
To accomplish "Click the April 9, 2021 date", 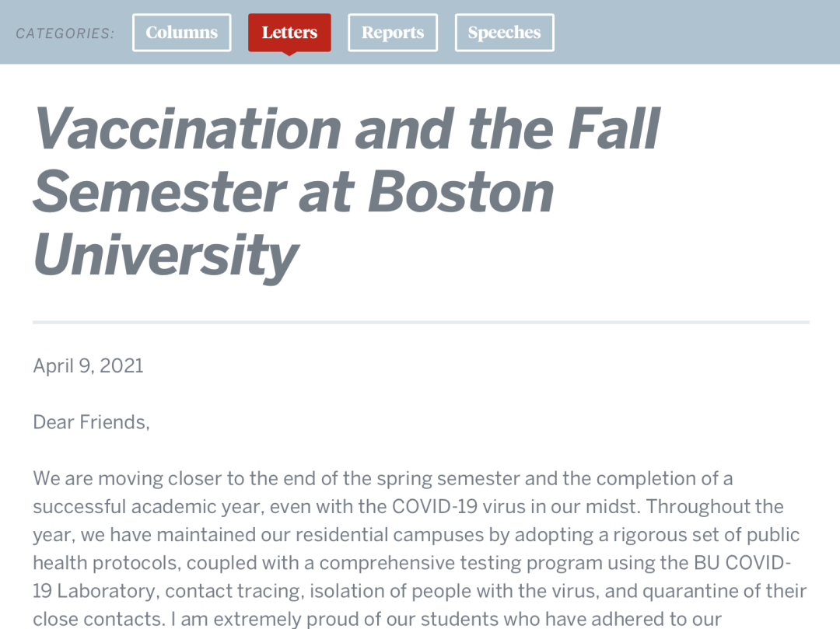I will pyautogui.click(x=89, y=365).
